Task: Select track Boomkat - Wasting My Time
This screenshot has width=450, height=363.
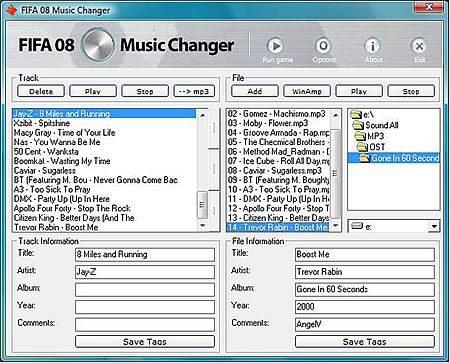Action: tap(104, 161)
